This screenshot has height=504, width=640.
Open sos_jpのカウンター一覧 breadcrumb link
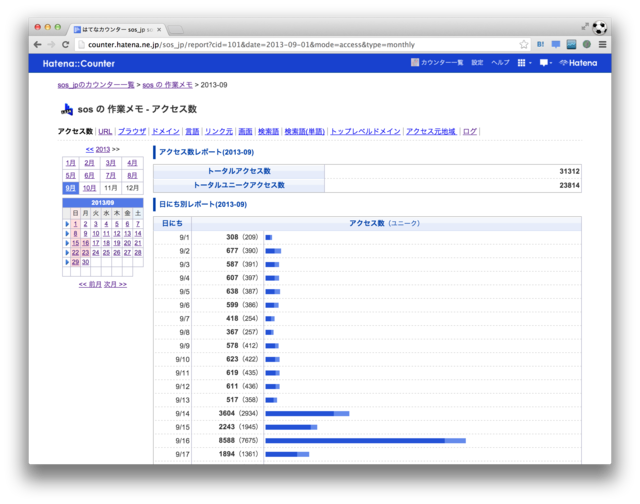tap(96, 85)
